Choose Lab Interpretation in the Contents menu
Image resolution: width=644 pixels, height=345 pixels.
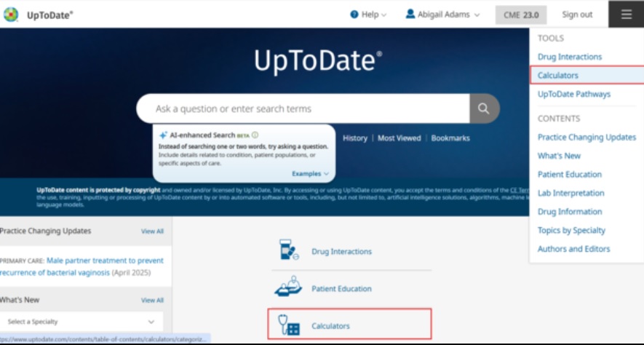click(x=571, y=193)
